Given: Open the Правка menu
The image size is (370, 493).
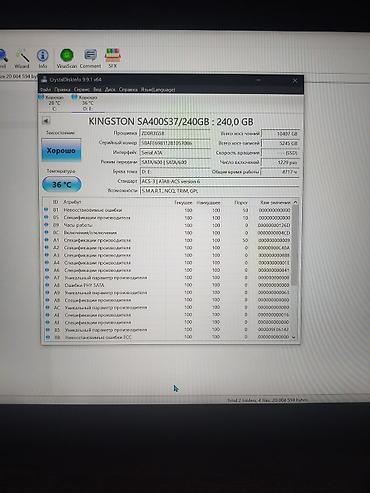Looking at the screenshot, I should 62,90.
